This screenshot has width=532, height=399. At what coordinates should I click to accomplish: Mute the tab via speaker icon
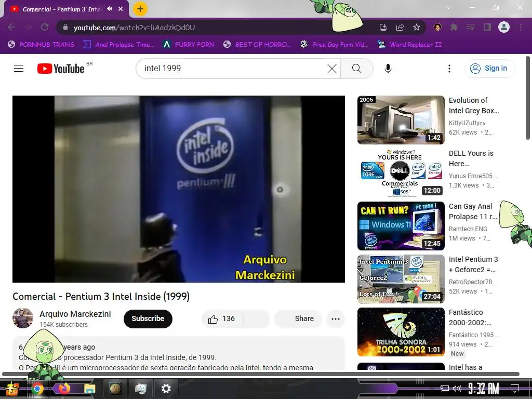tap(109, 9)
